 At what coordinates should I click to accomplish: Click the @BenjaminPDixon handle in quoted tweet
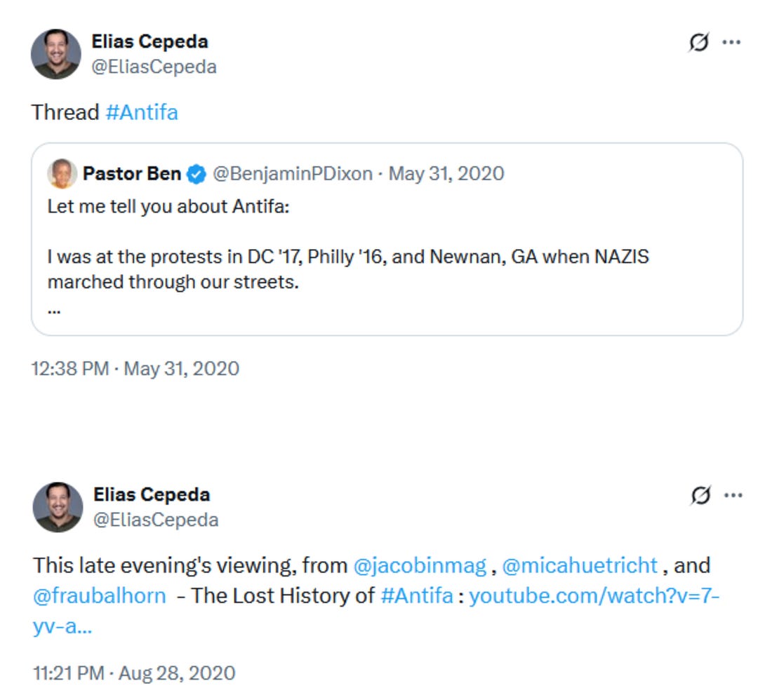tap(292, 174)
